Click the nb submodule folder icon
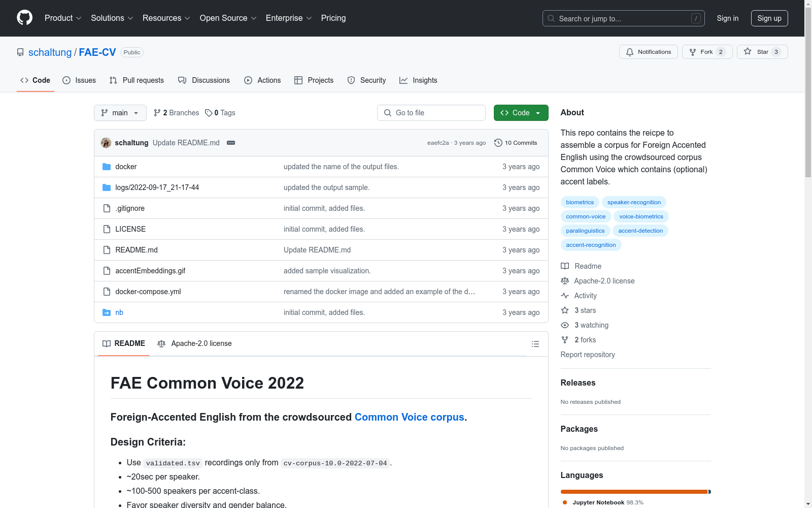Image resolution: width=812 pixels, height=508 pixels. click(x=107, y=312)
